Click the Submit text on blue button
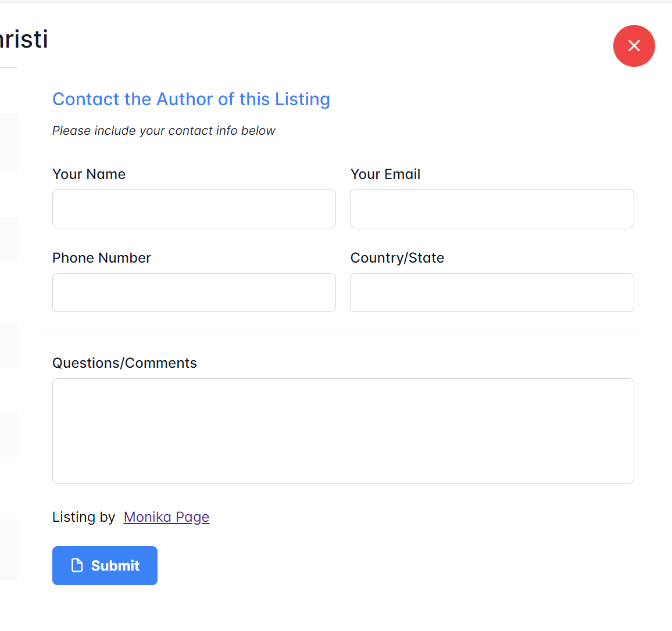Image resolution: width=672 pixels, height=631 pixels. (115, 566)
